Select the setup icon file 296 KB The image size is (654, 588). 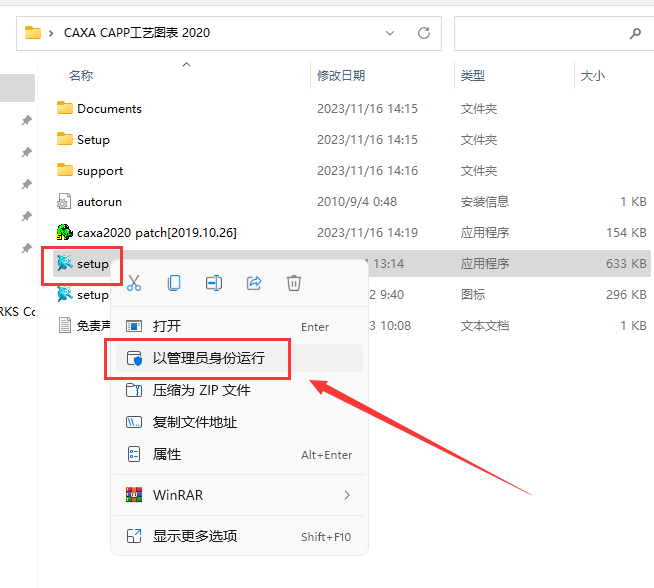coord(352,294)
